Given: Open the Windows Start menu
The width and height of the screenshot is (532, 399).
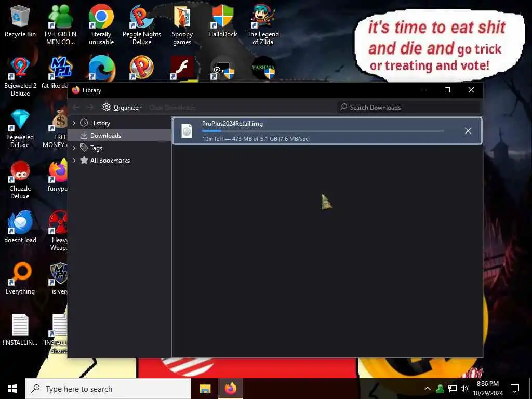Looking at the screenshot, I should click(x=12, y=389).
